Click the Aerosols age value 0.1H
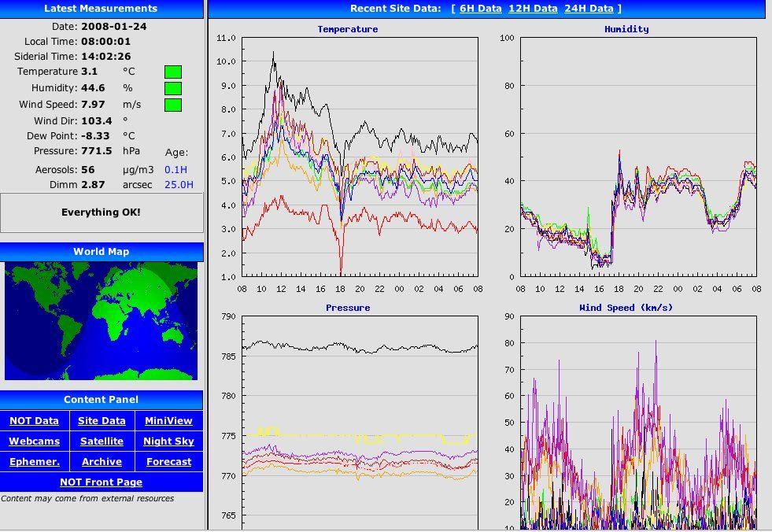Viewport: 772px width, 532px height. [x=175, y=170]
